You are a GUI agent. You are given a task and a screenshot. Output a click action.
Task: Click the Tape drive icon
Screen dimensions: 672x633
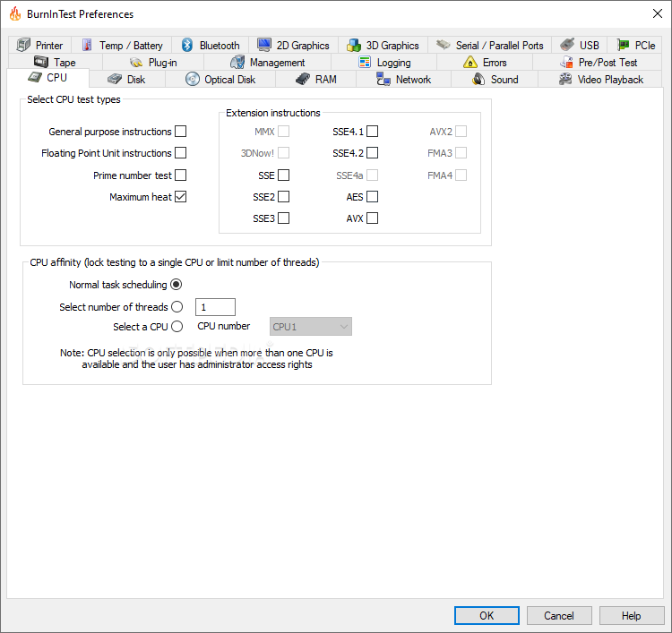click(x=41, y=62)
